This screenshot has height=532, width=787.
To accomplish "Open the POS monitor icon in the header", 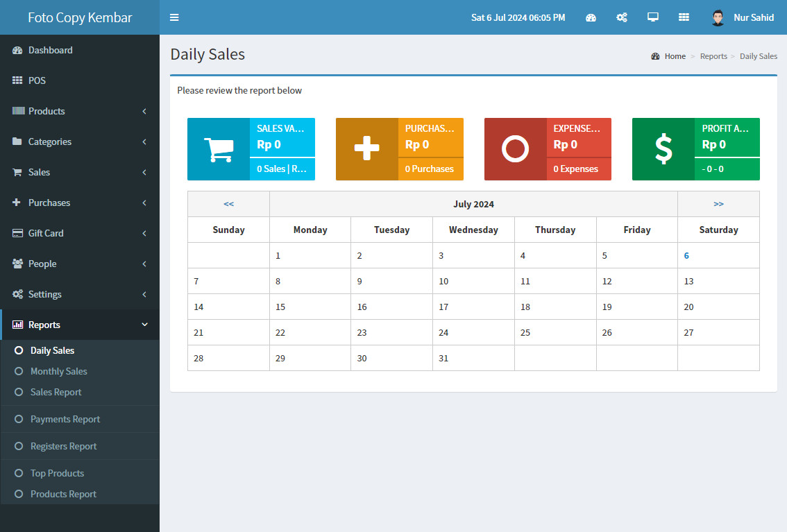I will pos(652,17).
